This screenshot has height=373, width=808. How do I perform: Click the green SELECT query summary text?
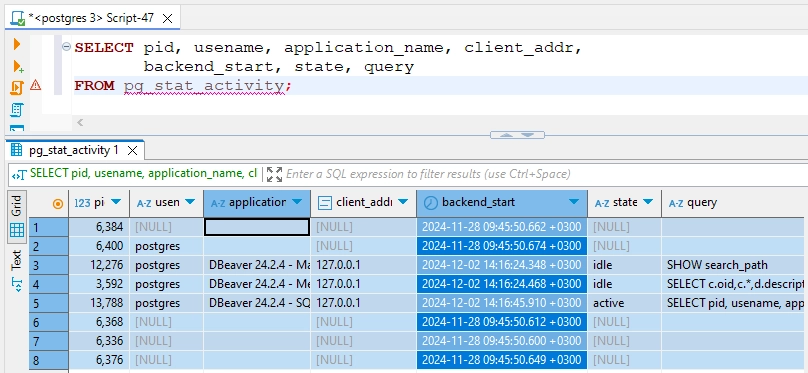(143, 174)
